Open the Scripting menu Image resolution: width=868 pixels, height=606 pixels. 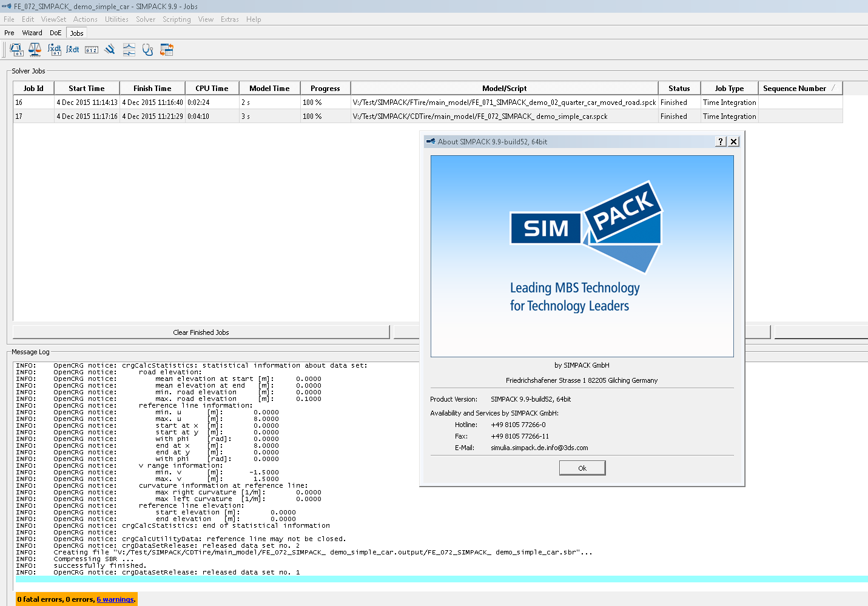click(177, 19)
